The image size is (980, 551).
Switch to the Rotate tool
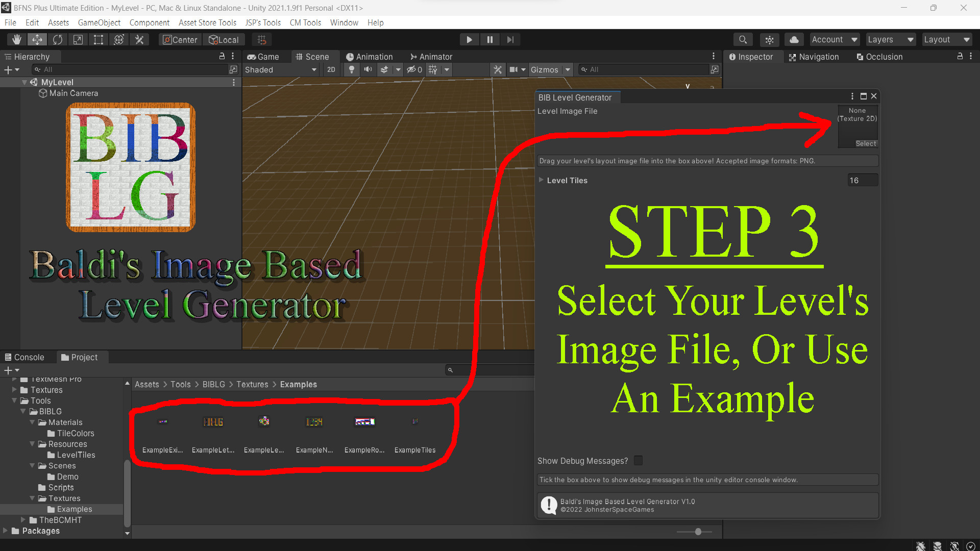point(58,39)
